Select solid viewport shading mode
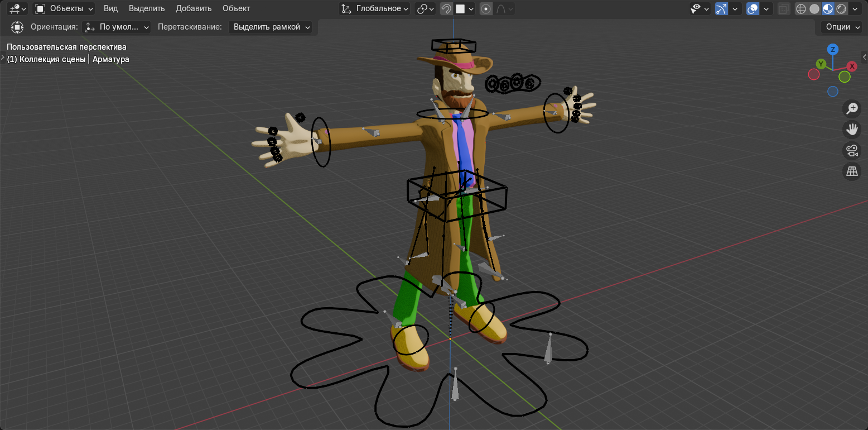This screenshot has height=430, width=868. [814, 9]
